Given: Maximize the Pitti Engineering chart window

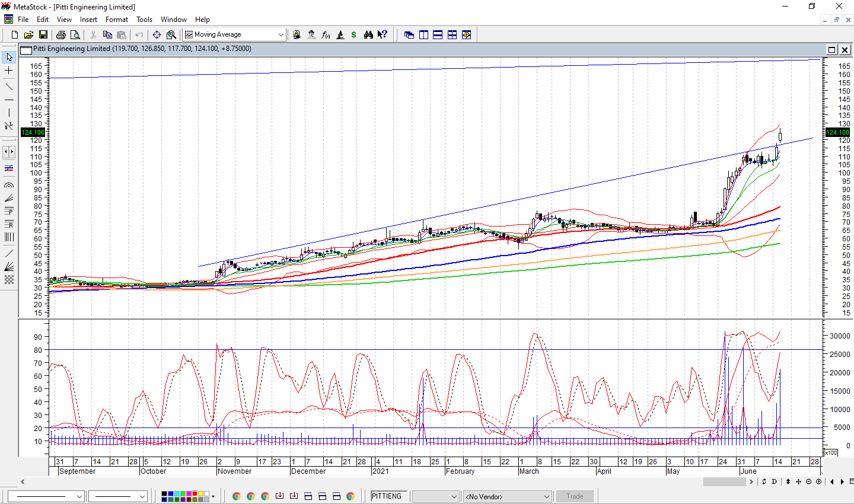Looking at the screenshot, I should click(831, 50).
